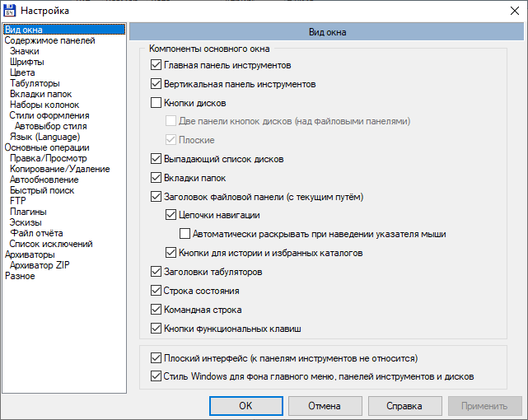This screenshot has width=528, height=420.
Task: Open Автообновление settings page
Action: click(44, 180)
